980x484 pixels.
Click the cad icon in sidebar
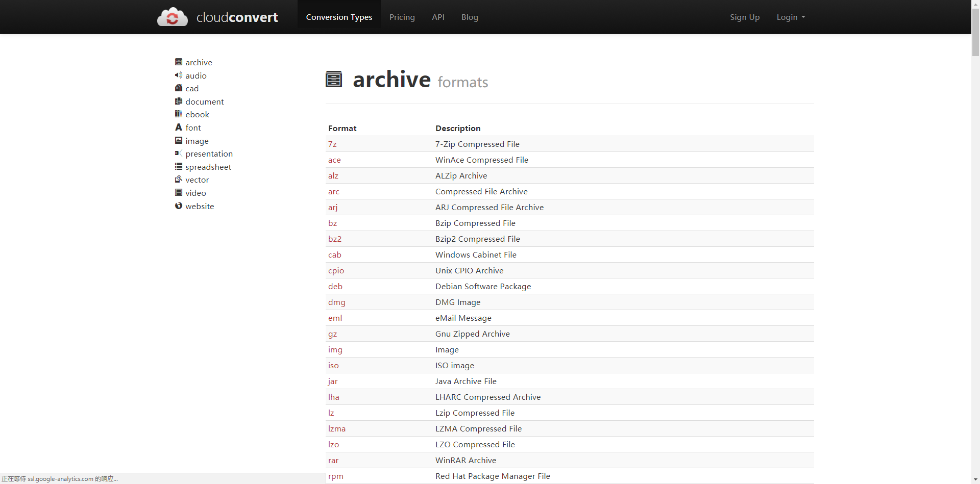pyautogui.click(x=179, y=88)
